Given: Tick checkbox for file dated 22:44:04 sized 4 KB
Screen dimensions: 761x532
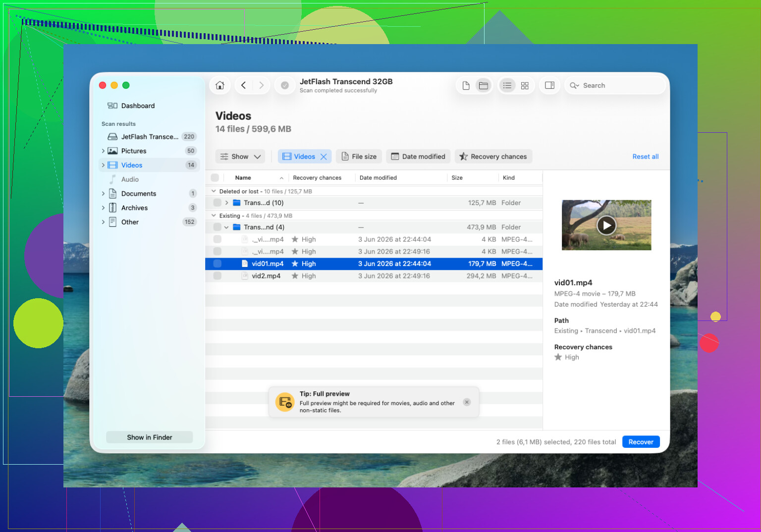Looking at the screenshot, I should pos(217,239).
